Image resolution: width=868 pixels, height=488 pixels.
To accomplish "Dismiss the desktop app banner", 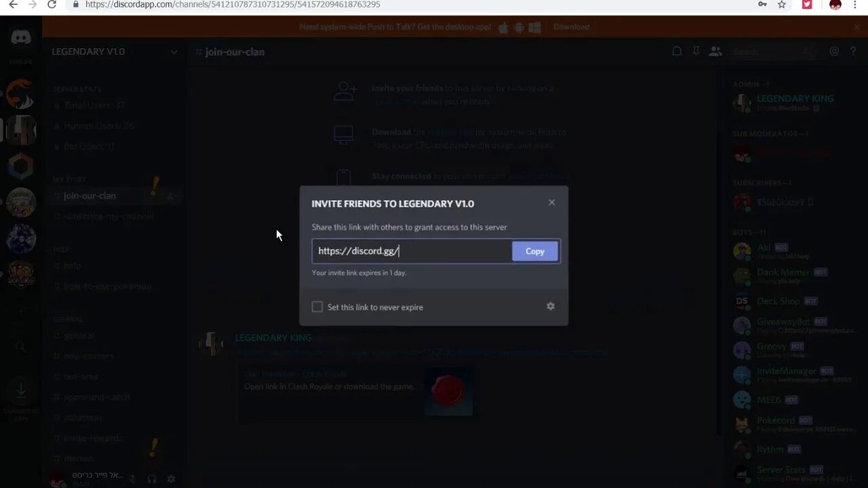I will click(x=857, y=27).
